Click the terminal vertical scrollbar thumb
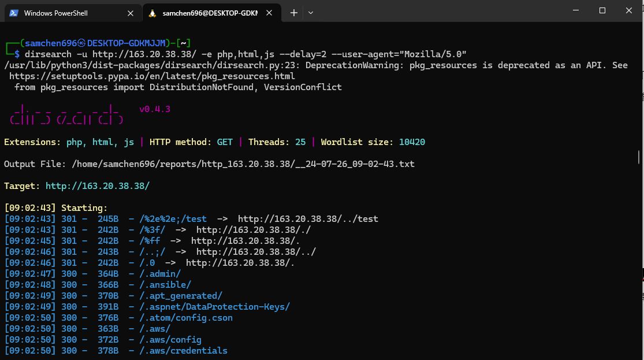Screen dimensions: 644x360 (x=639, y=157)
